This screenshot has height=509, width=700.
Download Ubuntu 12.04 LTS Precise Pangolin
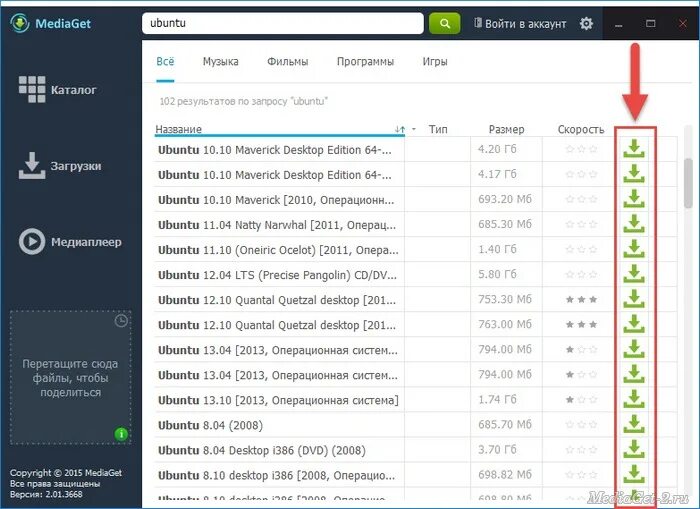click(x=634, y=274)
